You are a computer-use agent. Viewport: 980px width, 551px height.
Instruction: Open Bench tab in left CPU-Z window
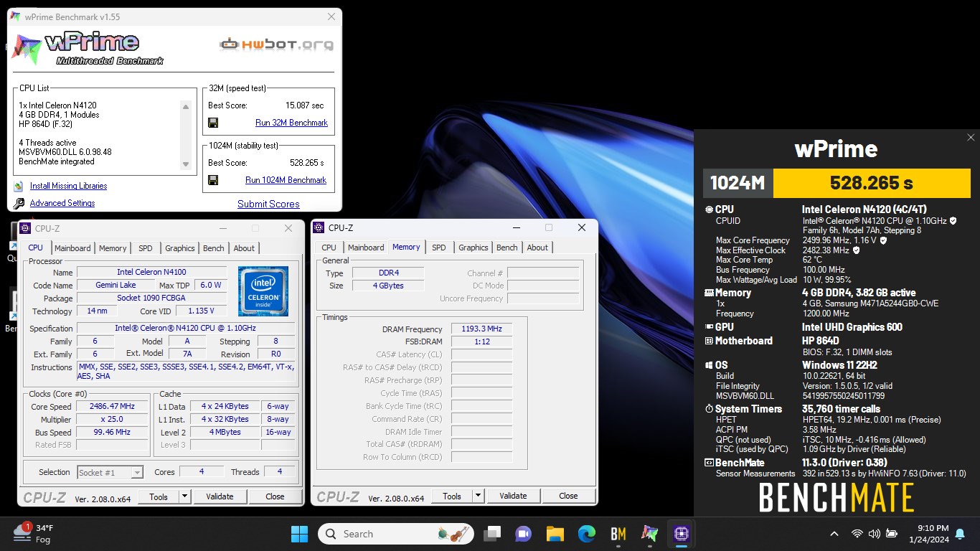click(x=214, y=248)
